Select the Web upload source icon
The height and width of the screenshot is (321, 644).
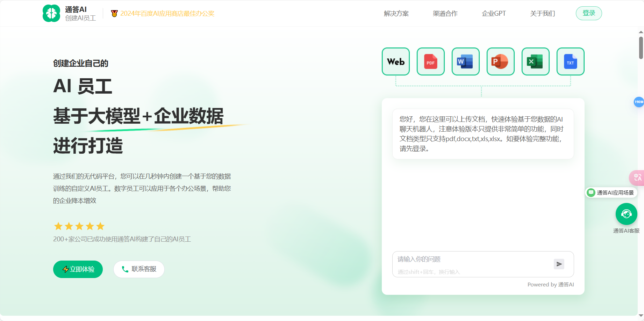tap(395, 61)
